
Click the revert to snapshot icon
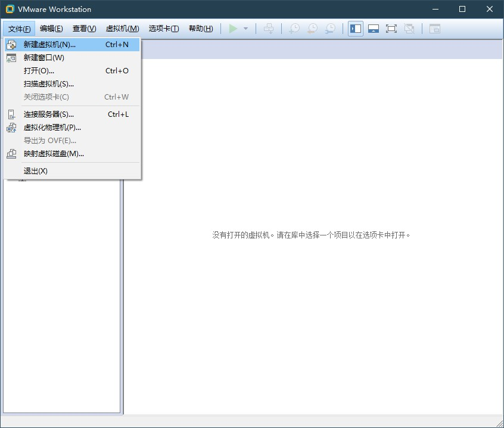coord(312,29)
